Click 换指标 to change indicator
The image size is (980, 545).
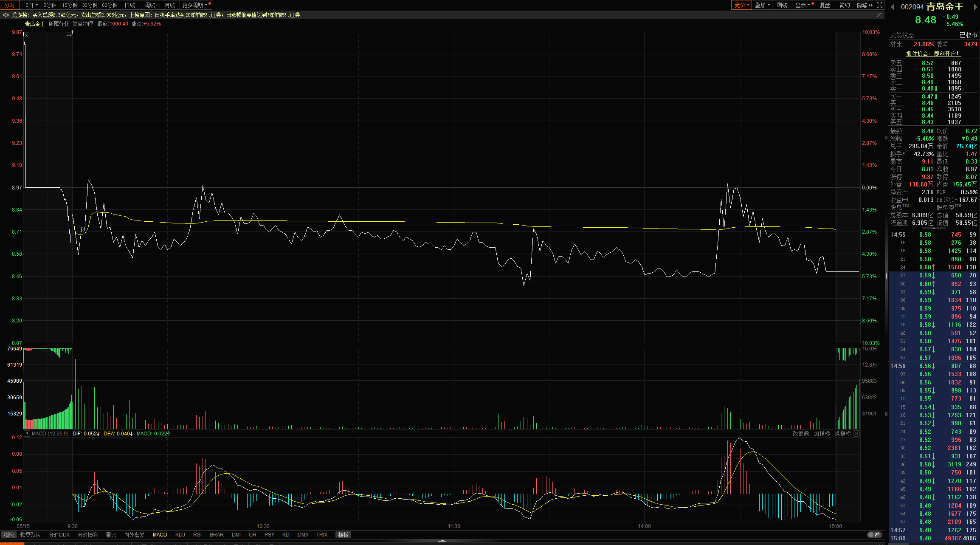click(x=842, y=434)
